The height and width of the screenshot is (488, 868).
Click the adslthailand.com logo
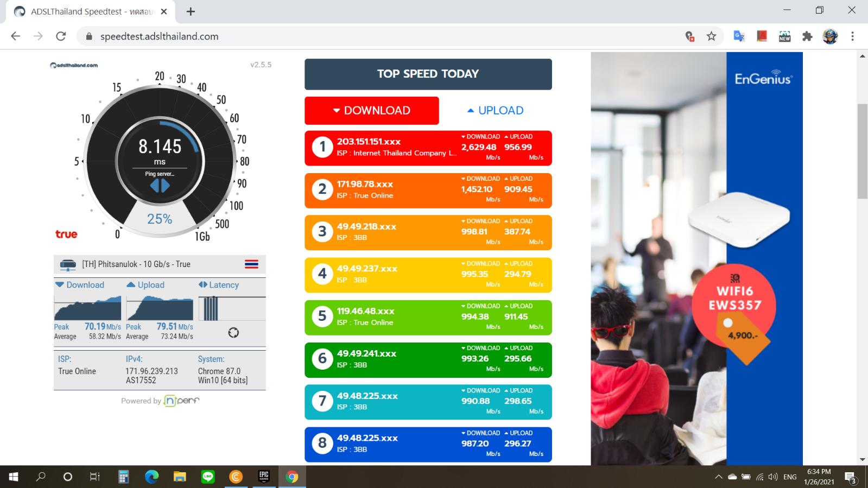click(74, 65)
